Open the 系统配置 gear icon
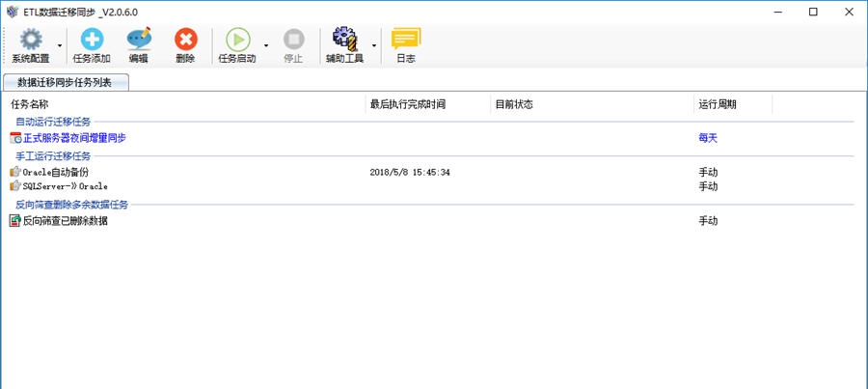The height and width of the screenshot is (389, 868). click(x=31, y=40)
